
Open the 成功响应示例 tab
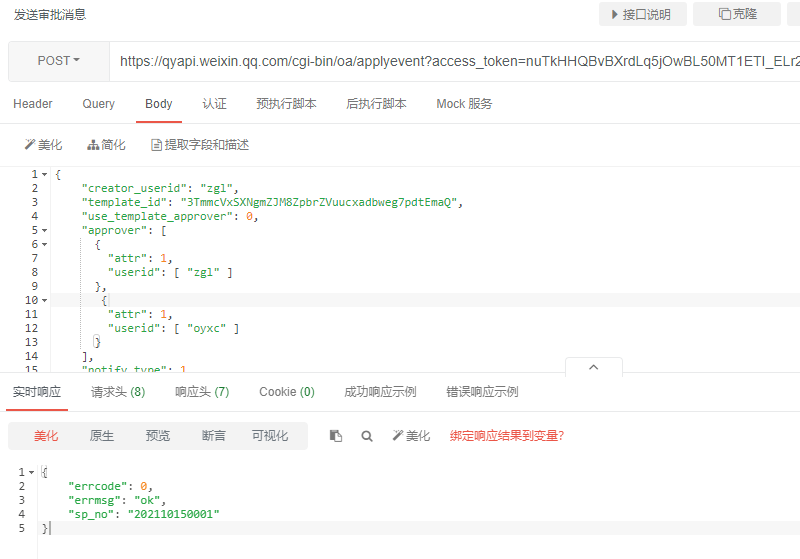tap(380, 392)
